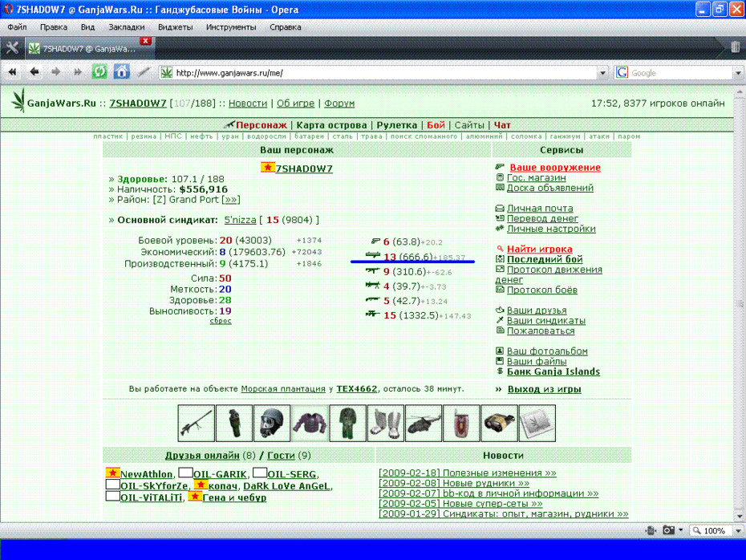The image size is (746, 560).
Task: Open the Инструменты menu
Action: pos(231,27)
